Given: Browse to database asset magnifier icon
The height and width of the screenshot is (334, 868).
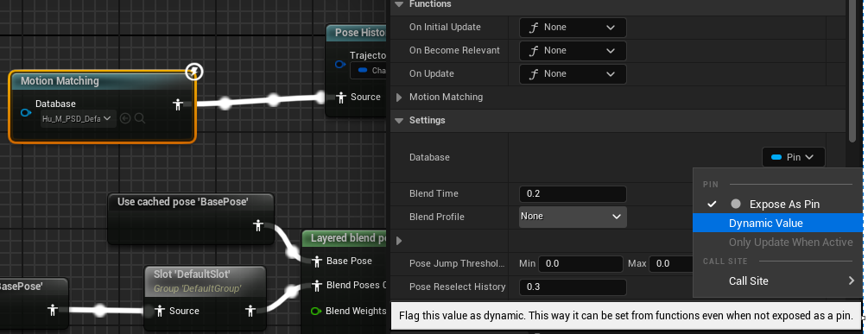Looking at the screenshot, I should click(x=140, y=118).
